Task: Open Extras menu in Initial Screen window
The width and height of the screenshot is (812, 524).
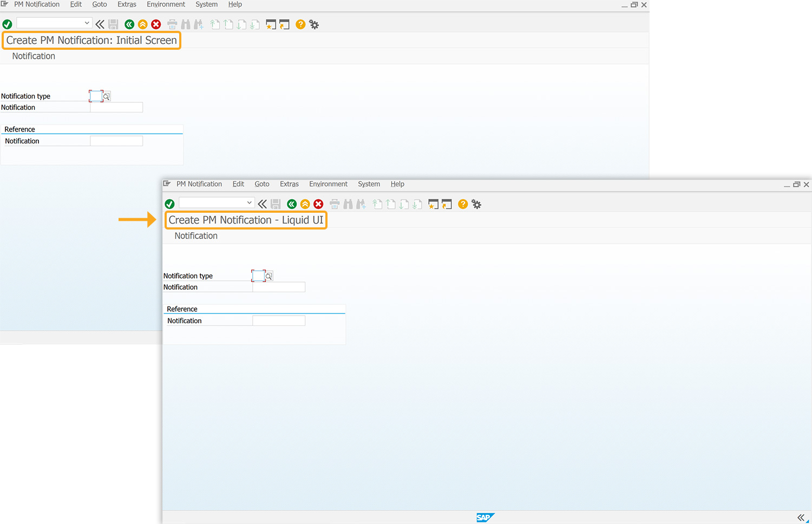Action: (x=127, y=4)
